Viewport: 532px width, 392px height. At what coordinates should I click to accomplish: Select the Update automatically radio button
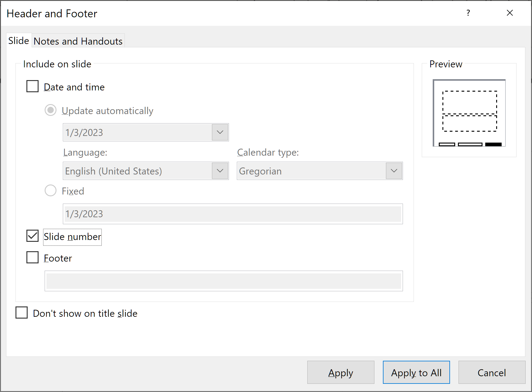50,110
